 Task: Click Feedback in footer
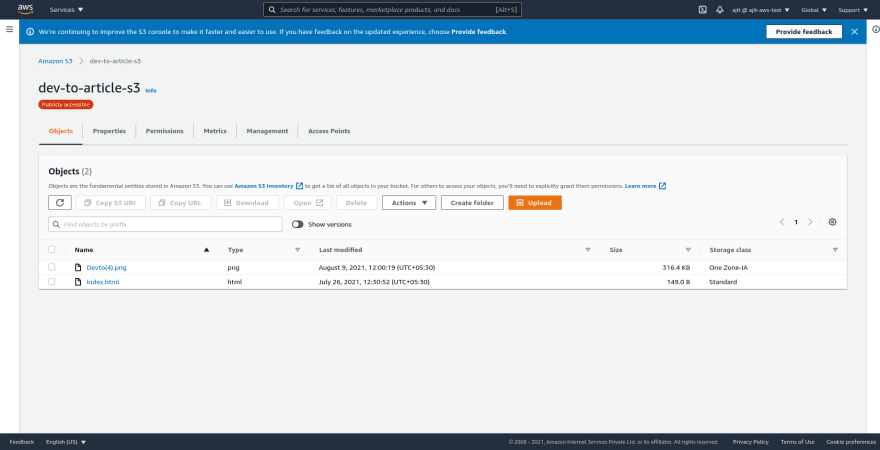coord(21,442)
